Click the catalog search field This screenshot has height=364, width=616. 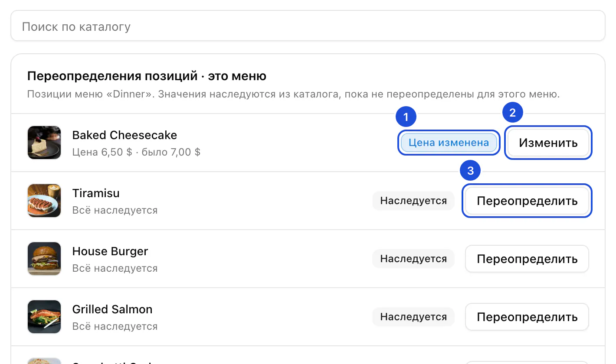pos(308,26)
